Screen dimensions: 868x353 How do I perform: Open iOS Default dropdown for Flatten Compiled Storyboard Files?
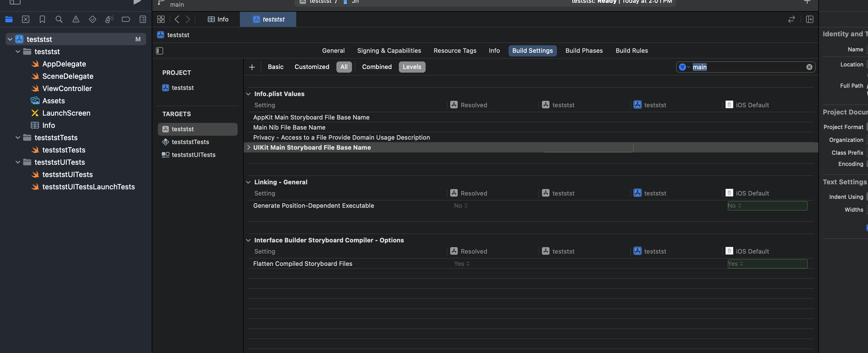(767, 264)
